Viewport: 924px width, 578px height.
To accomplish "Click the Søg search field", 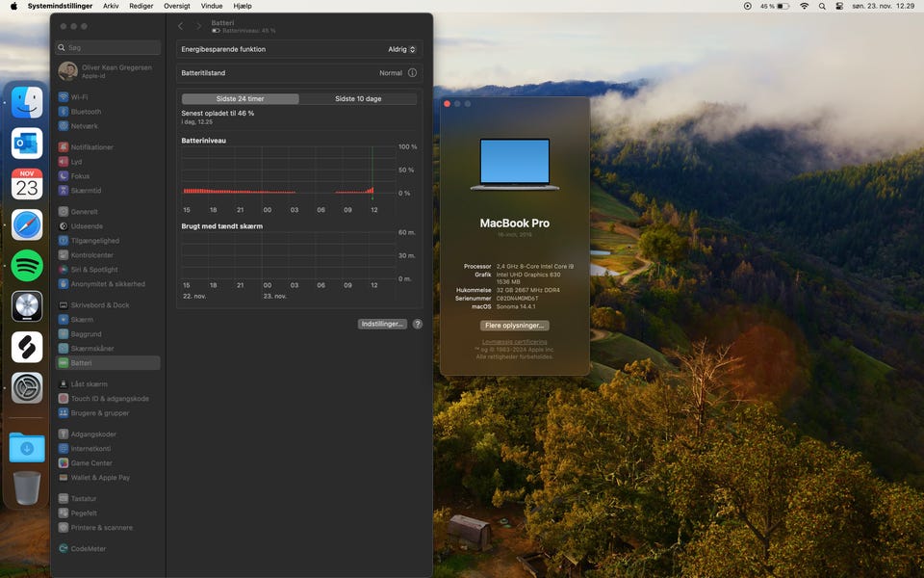I will [108, 47].
